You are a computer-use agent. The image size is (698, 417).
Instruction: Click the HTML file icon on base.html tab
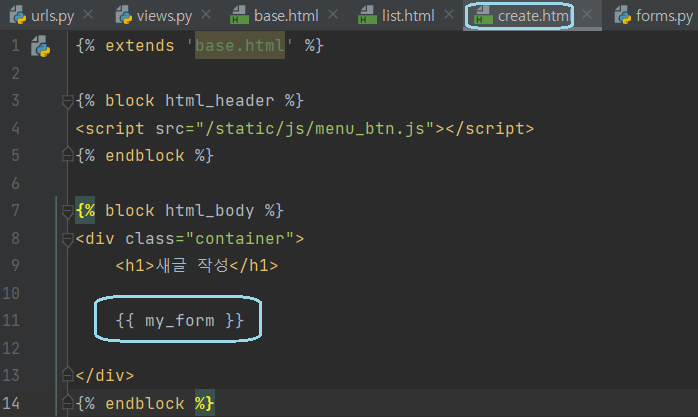(x=239, y=15)
